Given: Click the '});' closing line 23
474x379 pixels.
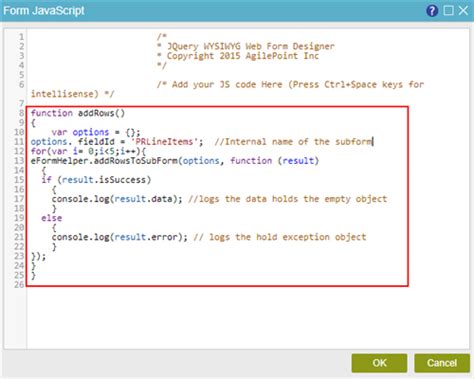Looking at the screenshot, I should (x=39, y=256).
